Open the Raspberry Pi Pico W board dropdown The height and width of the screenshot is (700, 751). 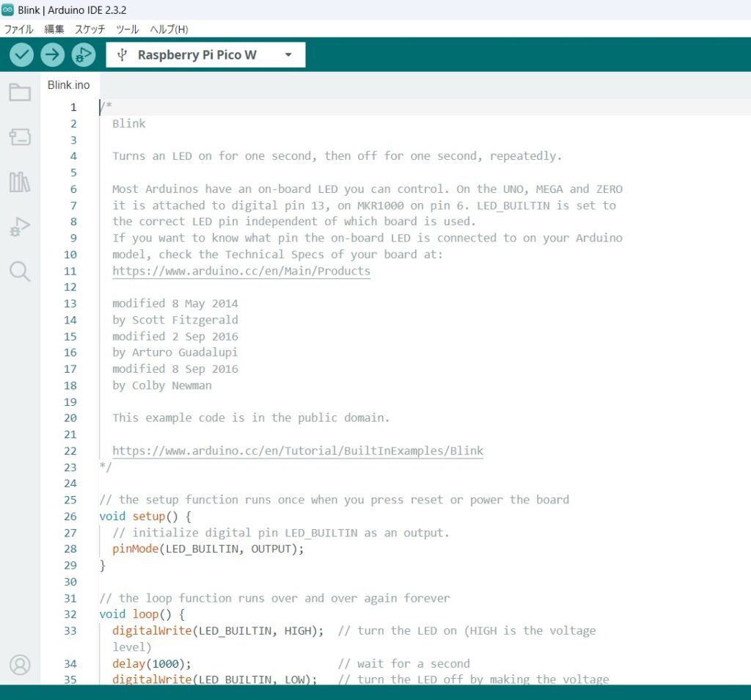(x=205, y=54)
